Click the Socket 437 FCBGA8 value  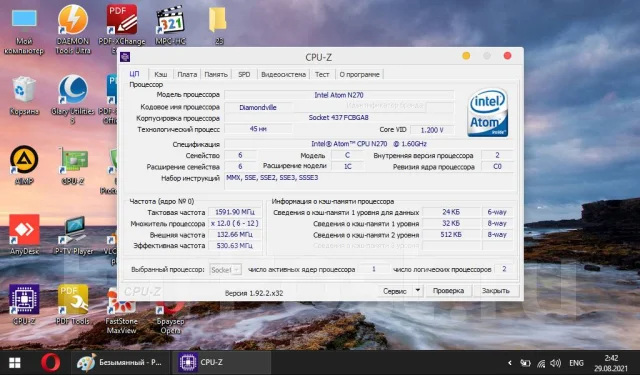(x=339, y=118)
